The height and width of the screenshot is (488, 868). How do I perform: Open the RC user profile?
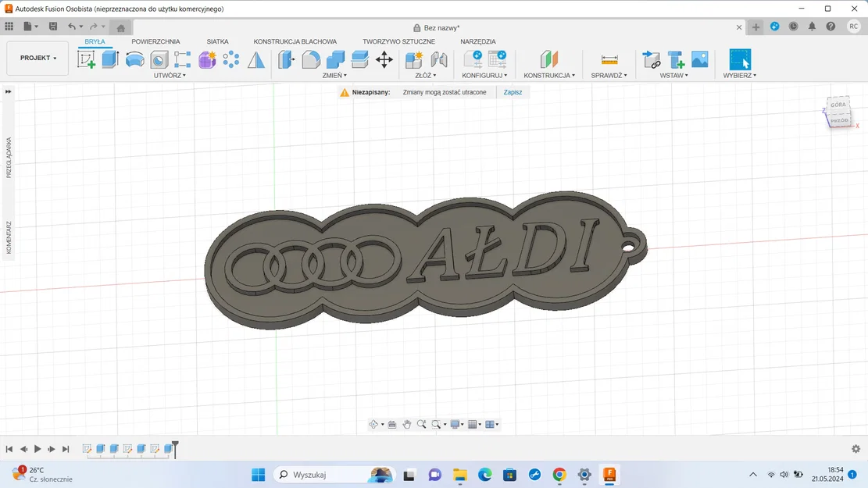[854, 26]
